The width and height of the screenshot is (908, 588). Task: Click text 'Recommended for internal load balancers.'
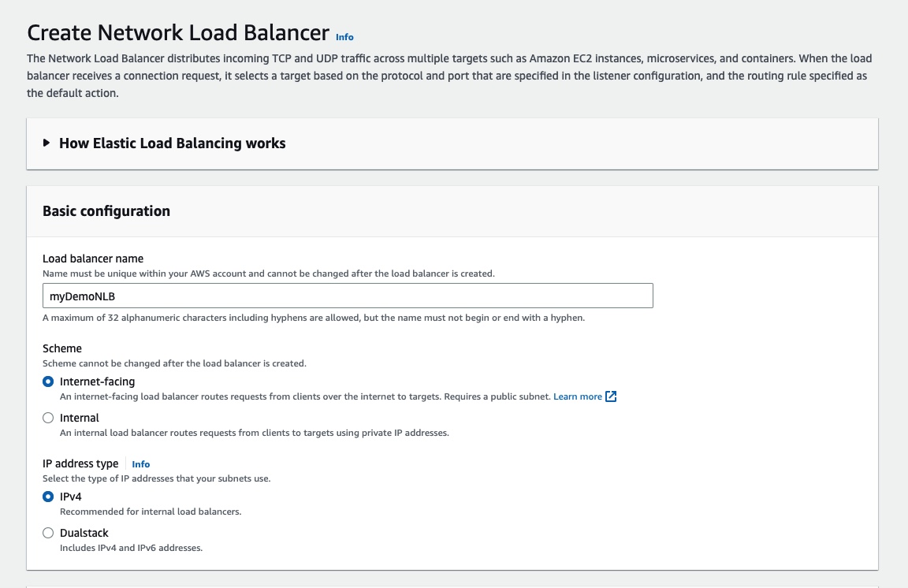tap(151, 512)
